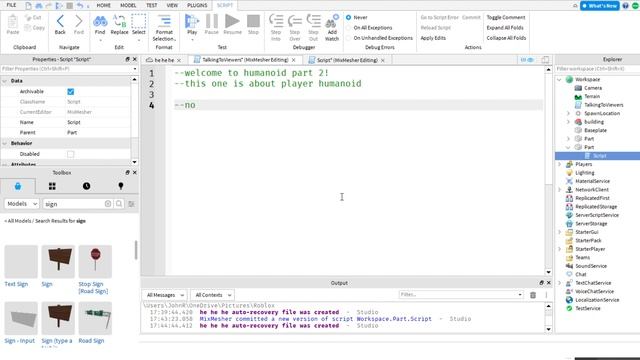
Task: Open the help question mark icon
Action: click(x=625, y=5)
